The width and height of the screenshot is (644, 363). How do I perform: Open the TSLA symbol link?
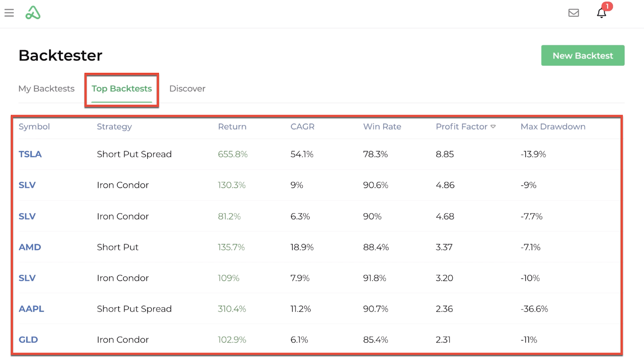(30, 154)
